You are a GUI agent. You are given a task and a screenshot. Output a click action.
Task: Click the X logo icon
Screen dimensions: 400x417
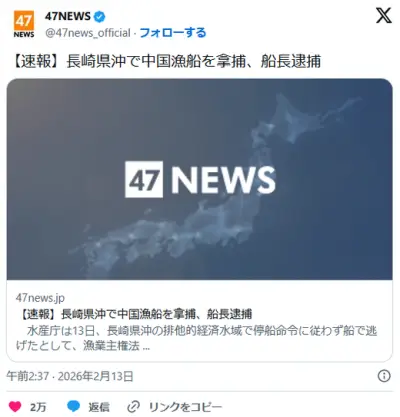pos(384,15)
